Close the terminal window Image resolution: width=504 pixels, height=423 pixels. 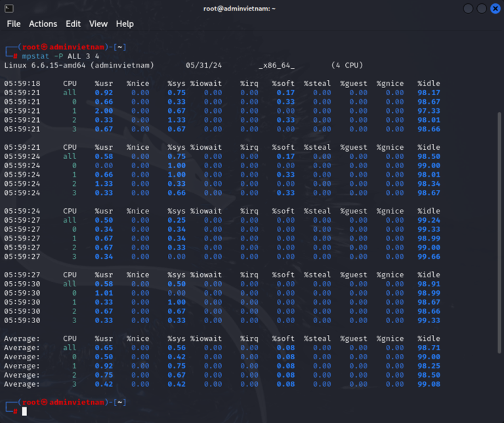[x=495, y=9]
